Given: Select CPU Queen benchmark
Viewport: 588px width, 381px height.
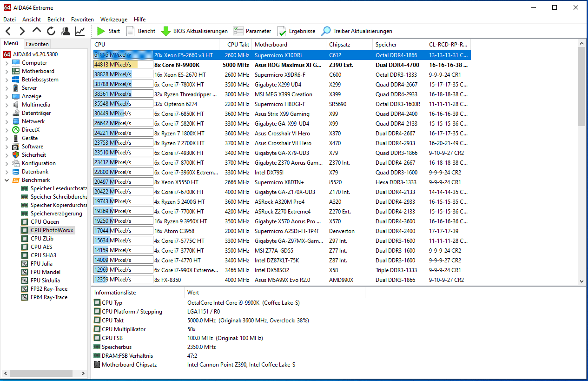Looking at the screenshot, I should (40, 222).
